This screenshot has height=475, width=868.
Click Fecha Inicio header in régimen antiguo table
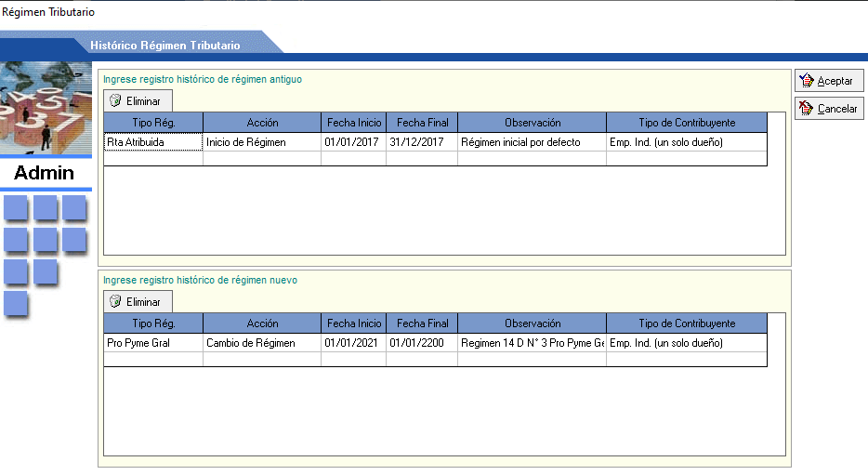pos(354,123)
